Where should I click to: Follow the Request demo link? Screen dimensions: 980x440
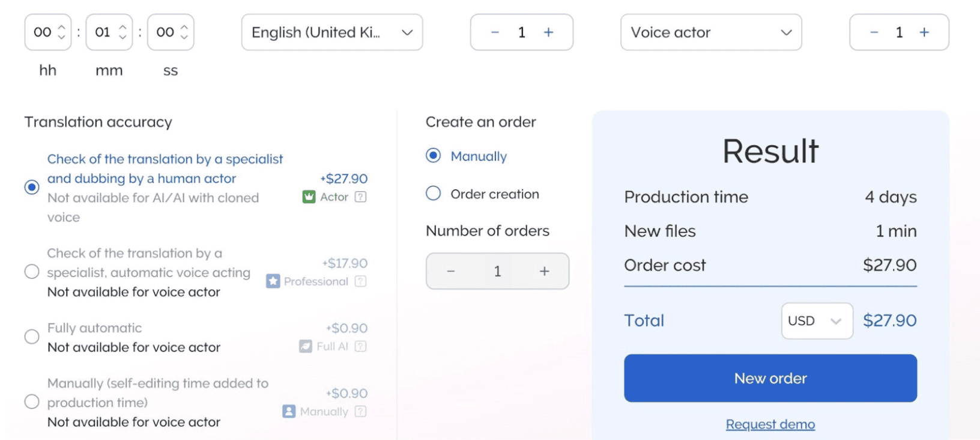[770, 424]
